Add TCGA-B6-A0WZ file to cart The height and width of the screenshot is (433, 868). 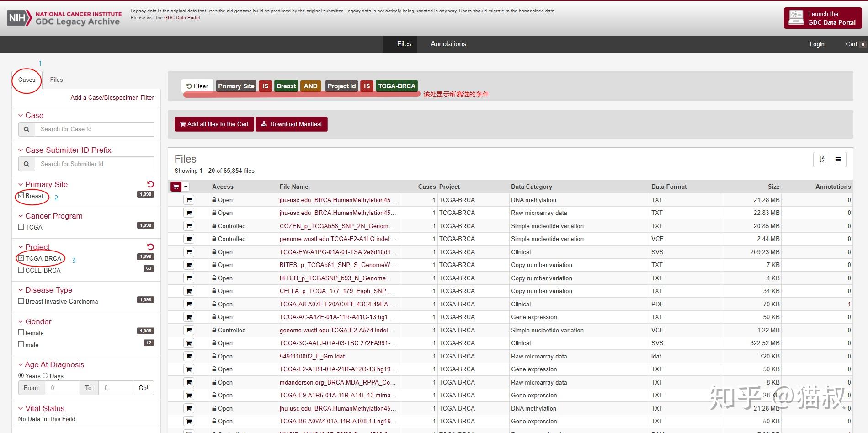coord(189,422)
